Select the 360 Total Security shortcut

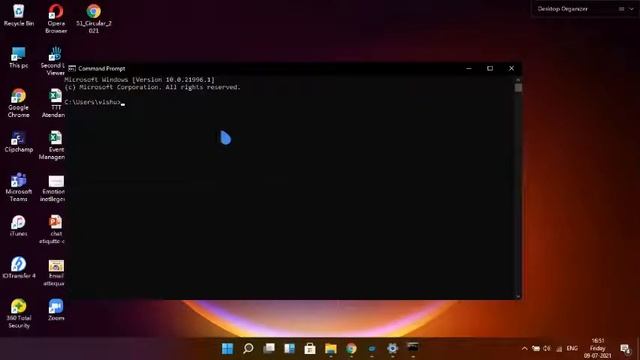click(x=18, y=313)
